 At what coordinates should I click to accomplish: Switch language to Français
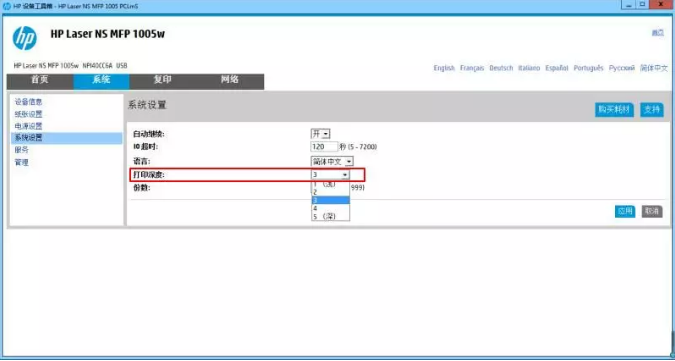(x=472, y=68)
